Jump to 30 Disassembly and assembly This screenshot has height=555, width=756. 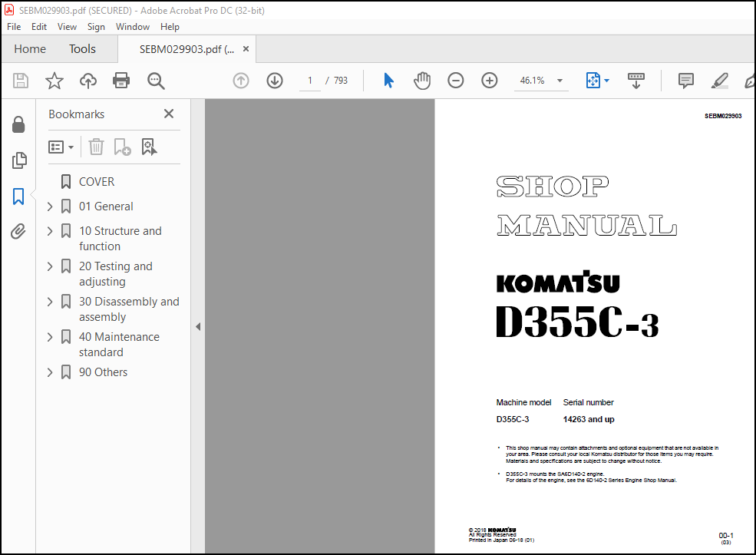[x=129, y=309]
